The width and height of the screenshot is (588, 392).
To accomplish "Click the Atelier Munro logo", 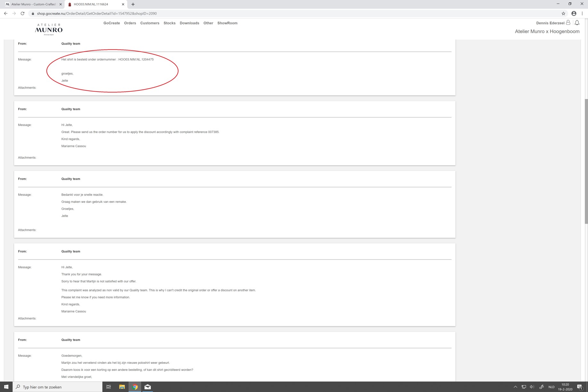I will click(49, 29).
